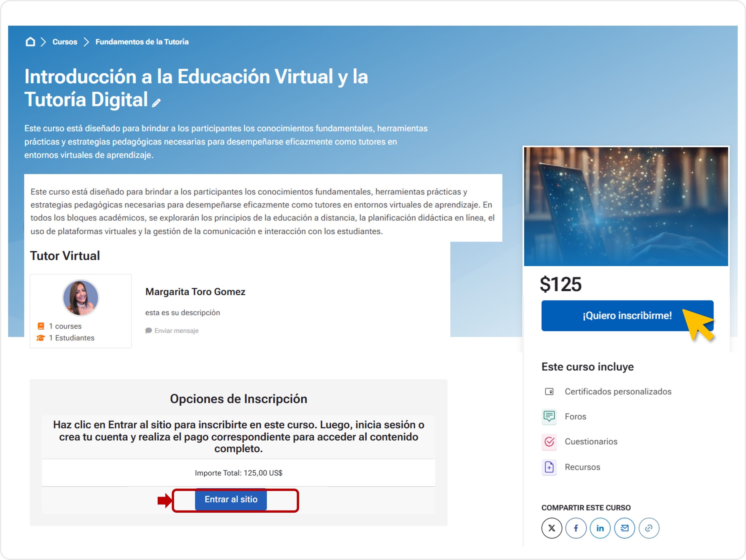This screenshot has width=746, height=560.
Task: Share course via email icon
Action: pos(624,528)
